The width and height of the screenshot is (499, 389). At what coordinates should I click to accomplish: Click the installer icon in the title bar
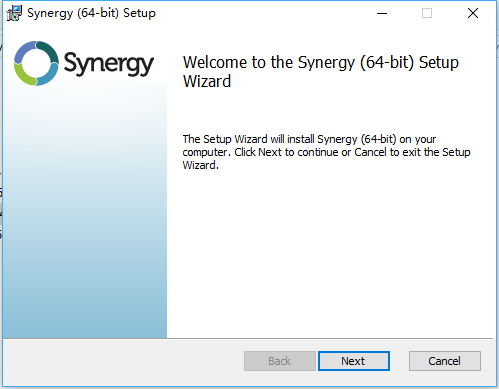(14, 13)
